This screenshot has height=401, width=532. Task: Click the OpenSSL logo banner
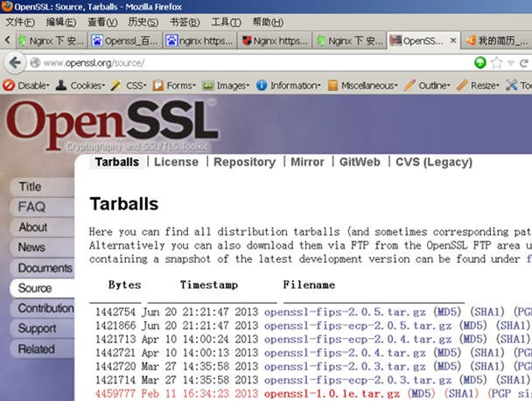[112, 125]
